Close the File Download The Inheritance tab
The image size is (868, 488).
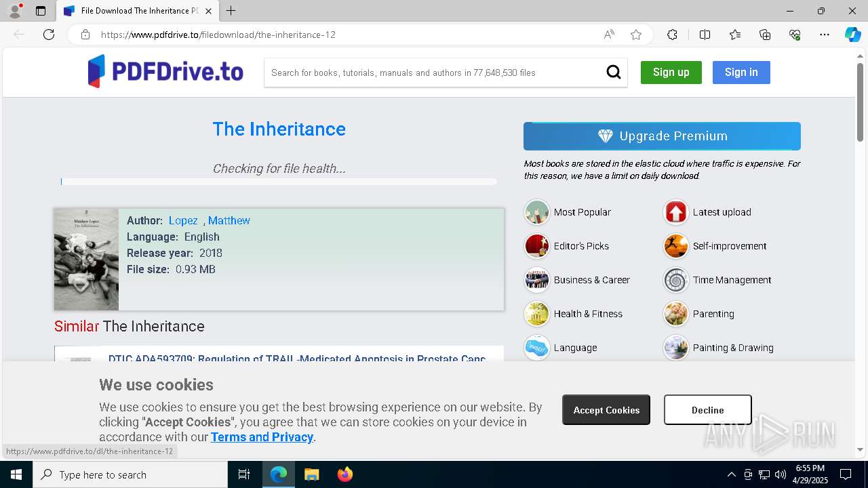pyautogui.click(x=209, y=11)
